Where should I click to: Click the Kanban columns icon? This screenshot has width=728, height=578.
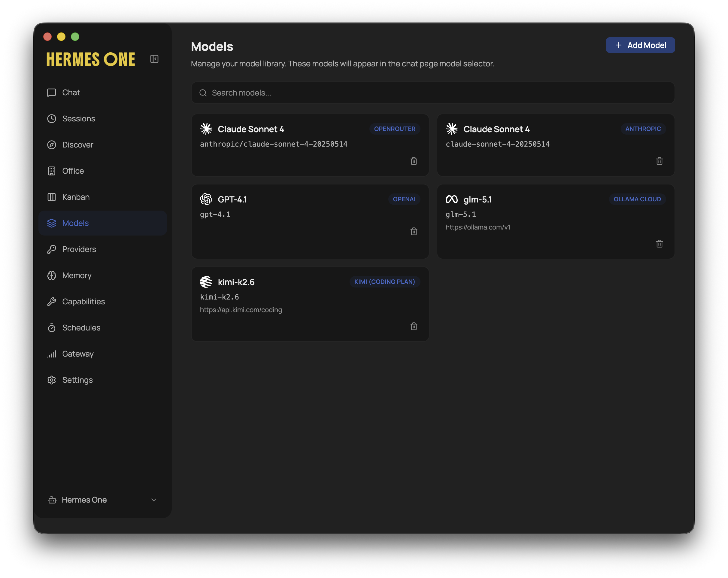tap(52, 197)
